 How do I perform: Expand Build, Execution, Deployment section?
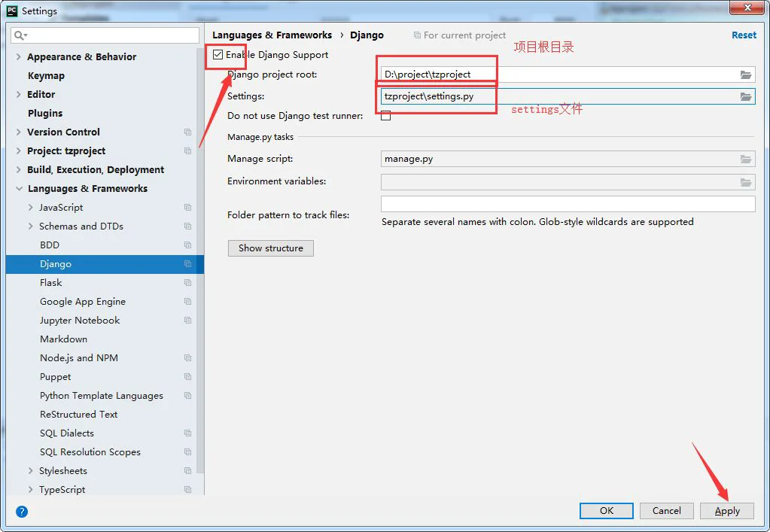click(x=18, y=170)
